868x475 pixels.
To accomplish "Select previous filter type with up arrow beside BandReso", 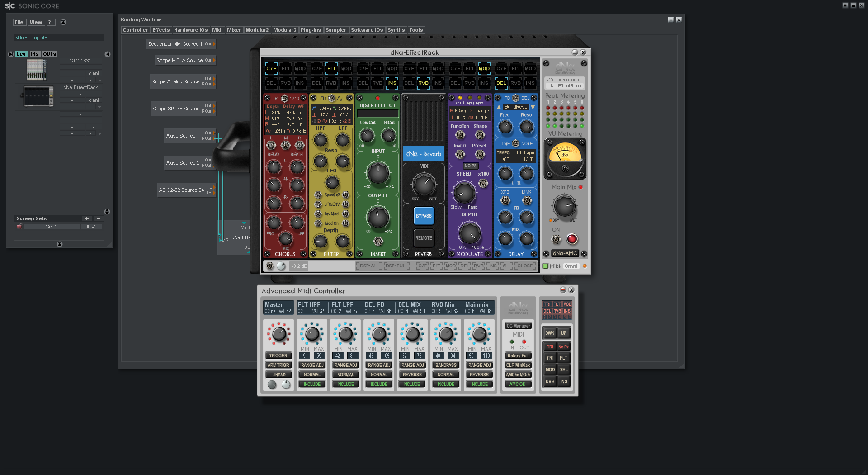I will click(499, 107).
